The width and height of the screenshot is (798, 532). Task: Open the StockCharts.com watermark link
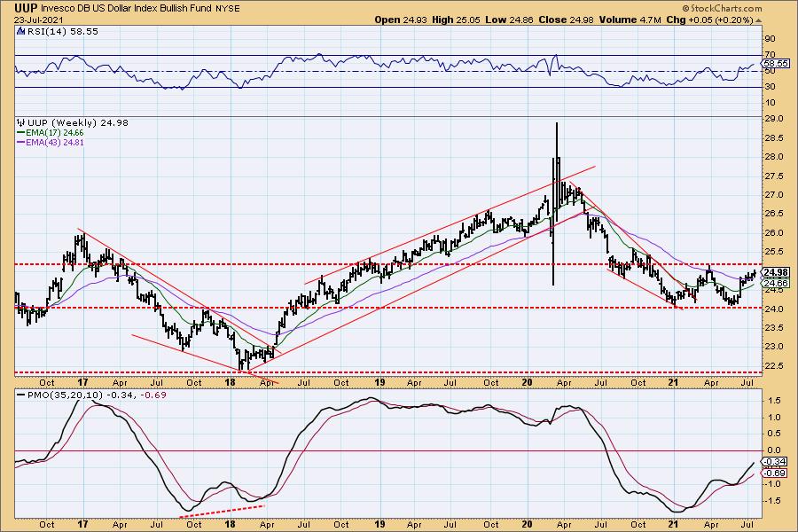(725, 8)
